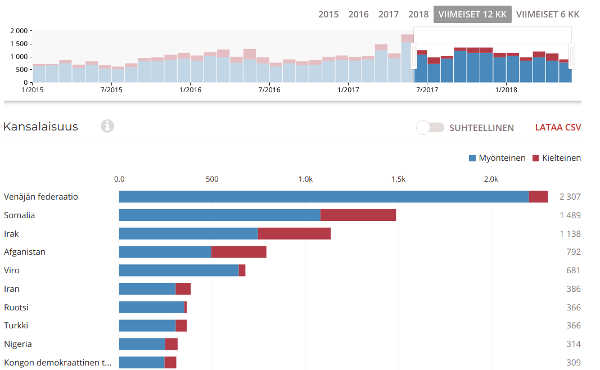Toggle Kielteinen legend red swatch
Image resolution: width=600 pixels, height=370 pixels.
pyautogui.click(x=536, y=158)
